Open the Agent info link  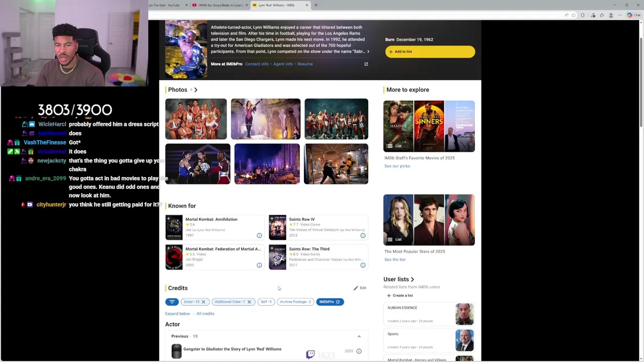tap(283, 64)
